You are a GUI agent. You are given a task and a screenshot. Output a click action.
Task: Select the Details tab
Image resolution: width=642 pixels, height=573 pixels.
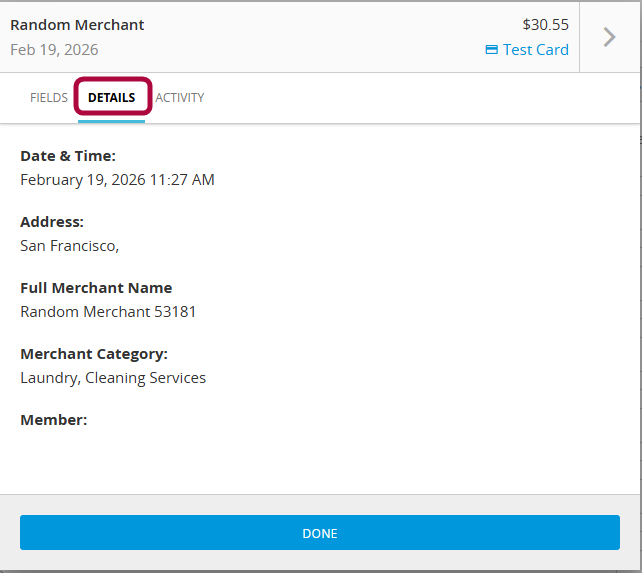pos(112,98)
